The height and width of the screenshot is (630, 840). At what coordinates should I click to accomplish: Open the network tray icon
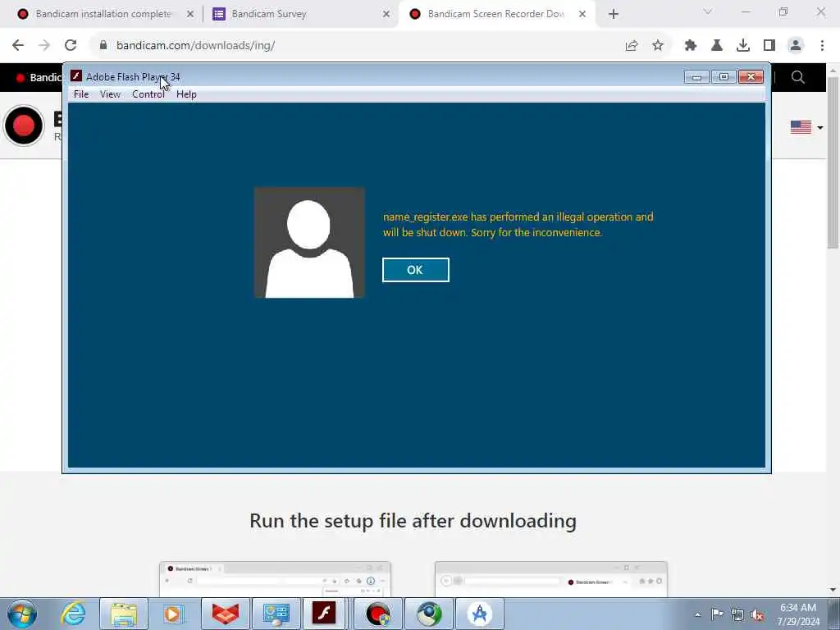(737, 614)
